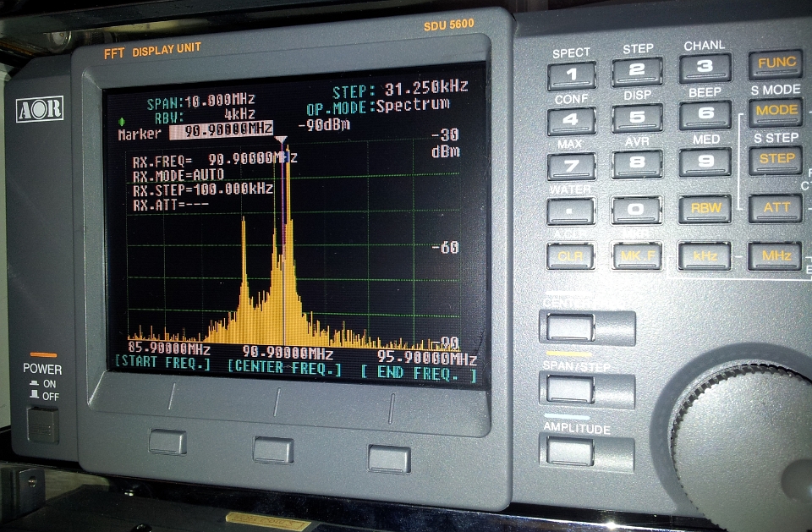Screen dimensions: 812x532
Task: Tap the orange ATT key
Action: [776, 208]
